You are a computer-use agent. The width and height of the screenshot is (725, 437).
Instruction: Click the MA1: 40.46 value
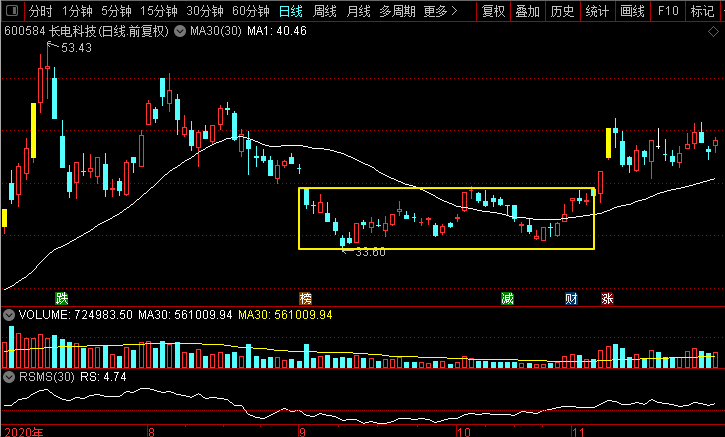(x=276, y=31)
